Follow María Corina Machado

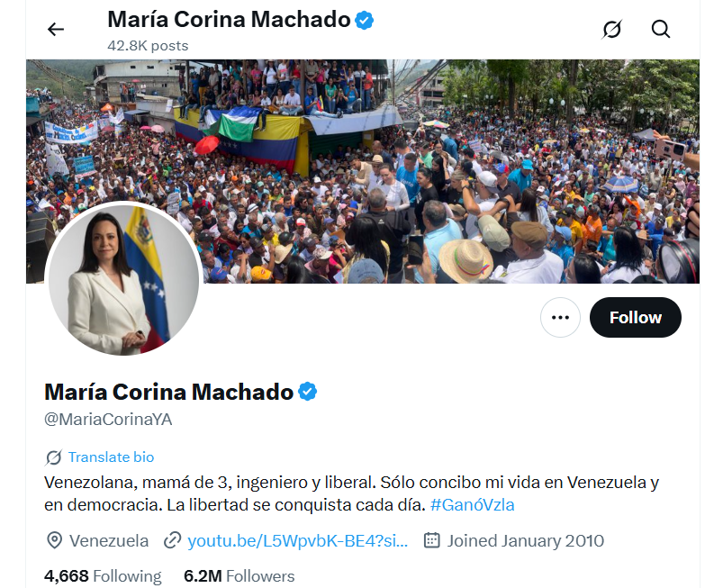[x=636, y=317]
